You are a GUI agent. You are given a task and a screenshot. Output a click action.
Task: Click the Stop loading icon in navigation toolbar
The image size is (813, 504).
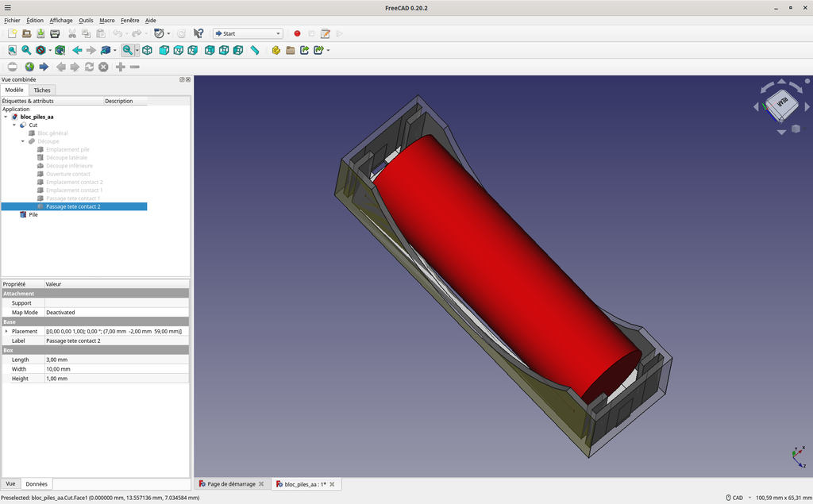102,67
